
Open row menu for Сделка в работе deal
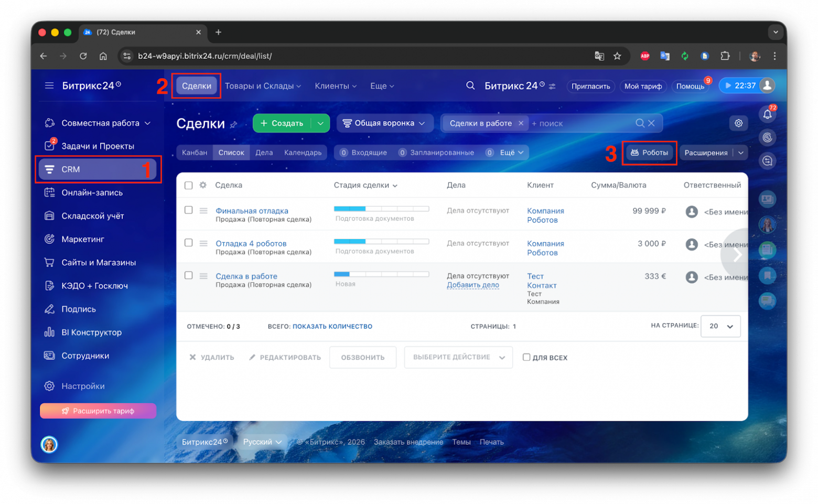tap(203, 276)
